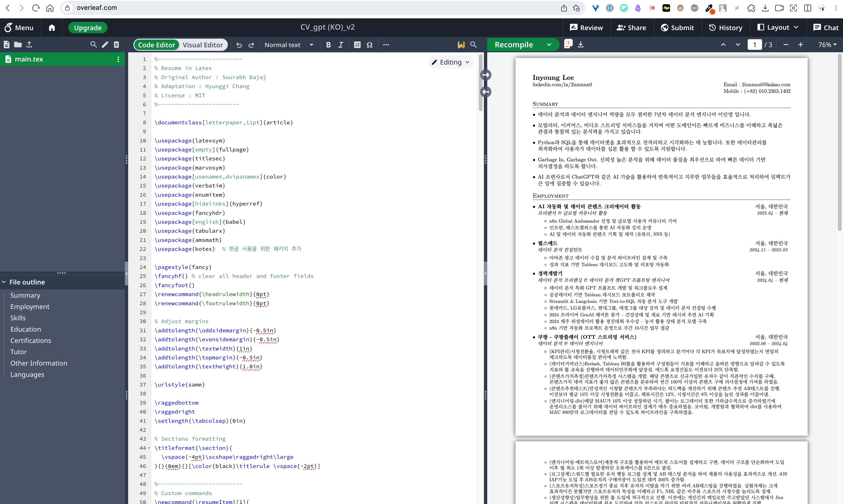The width and height of the screenshot is (843, 504).
Task: Open the Editing mode dropdown
Action: pos(450,62)
